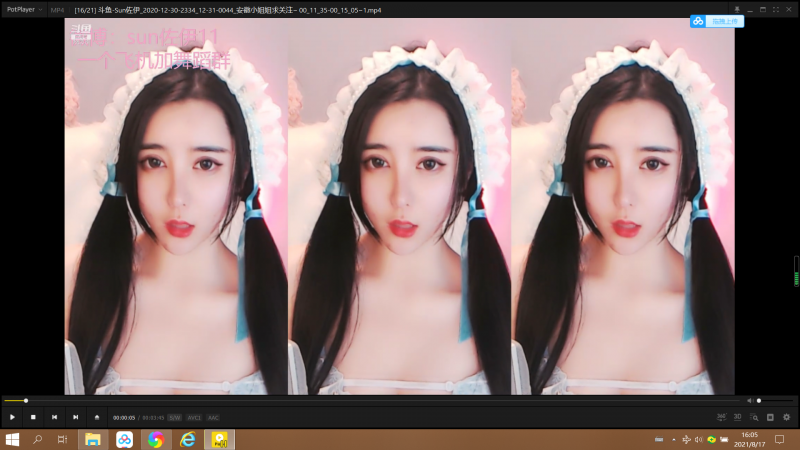Viewport: 800px width, 450px height.
Task: Click the S/W decoder indicator
Action: pos(174,417)
